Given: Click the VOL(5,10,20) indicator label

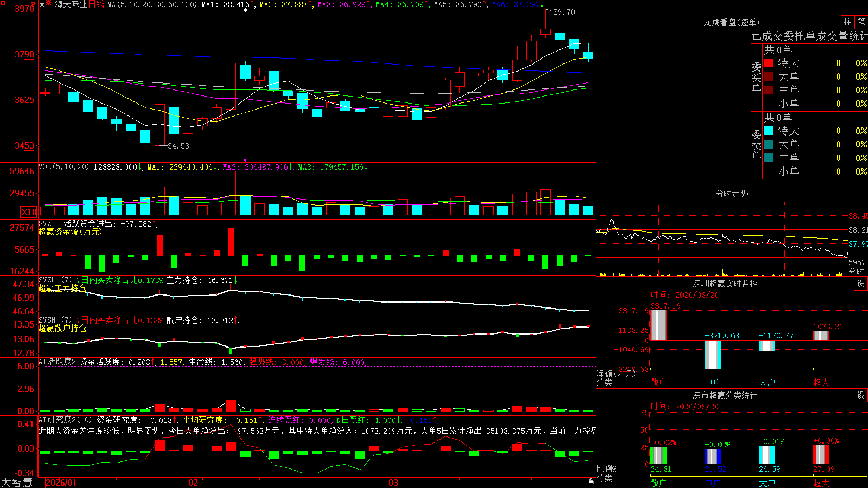Looking at the screenshot, I should tap(63, 167).
